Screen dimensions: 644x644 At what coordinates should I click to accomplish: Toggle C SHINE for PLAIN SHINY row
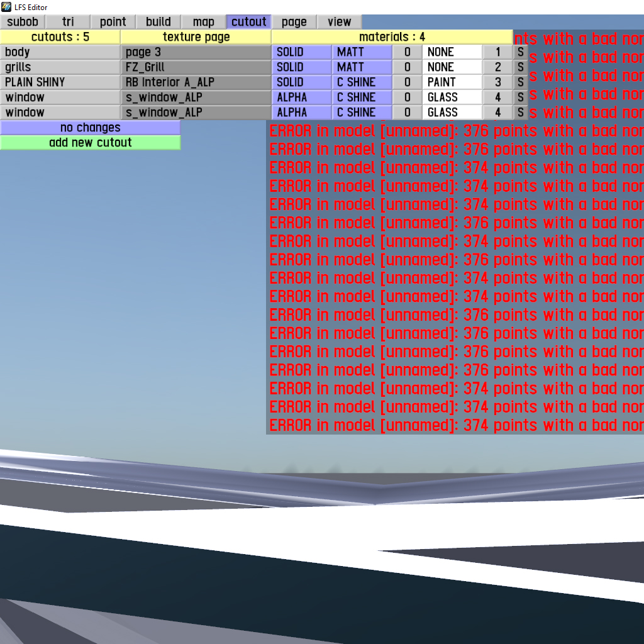pyautogui.click(x=362, y=82)
